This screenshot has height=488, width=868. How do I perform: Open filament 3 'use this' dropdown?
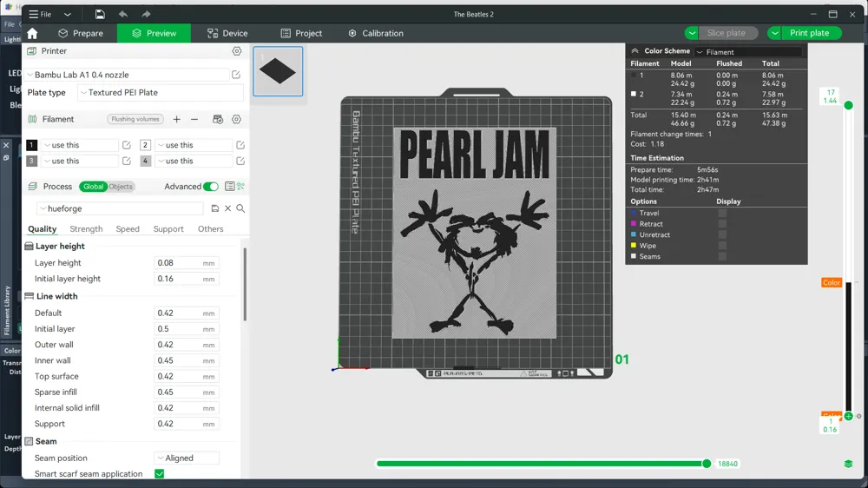pos(80,162)
